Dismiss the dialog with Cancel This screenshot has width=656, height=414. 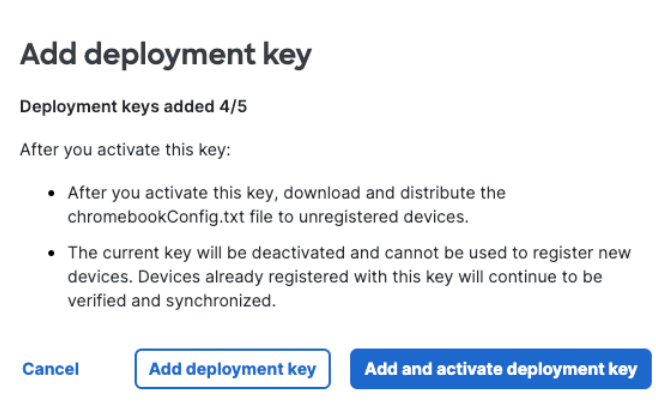pos(51,369)
